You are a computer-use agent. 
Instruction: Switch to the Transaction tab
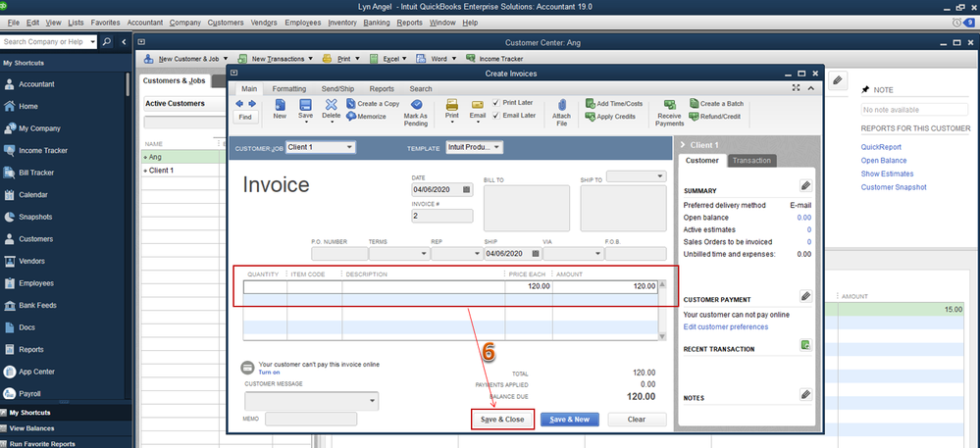coord(751,161)
